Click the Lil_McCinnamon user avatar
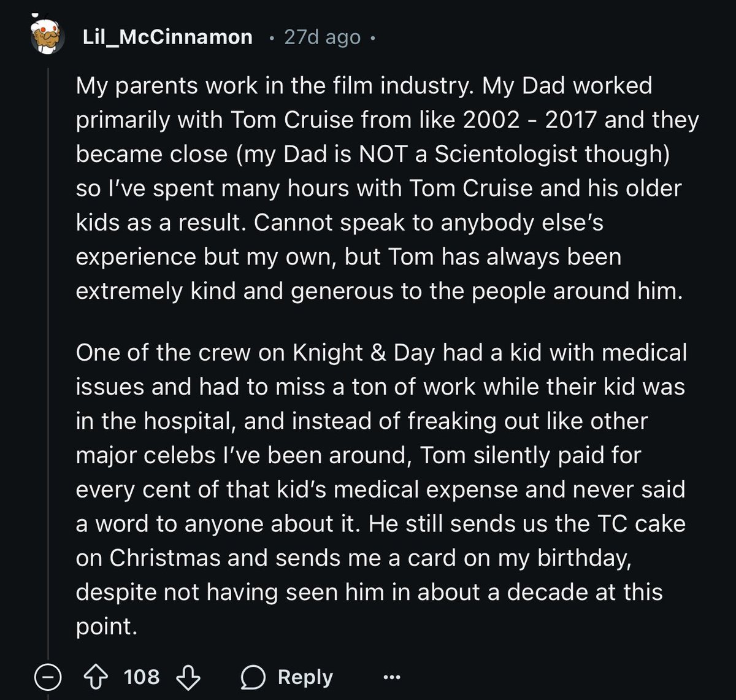The image size is (736, 700). click(x=48, y=38)
